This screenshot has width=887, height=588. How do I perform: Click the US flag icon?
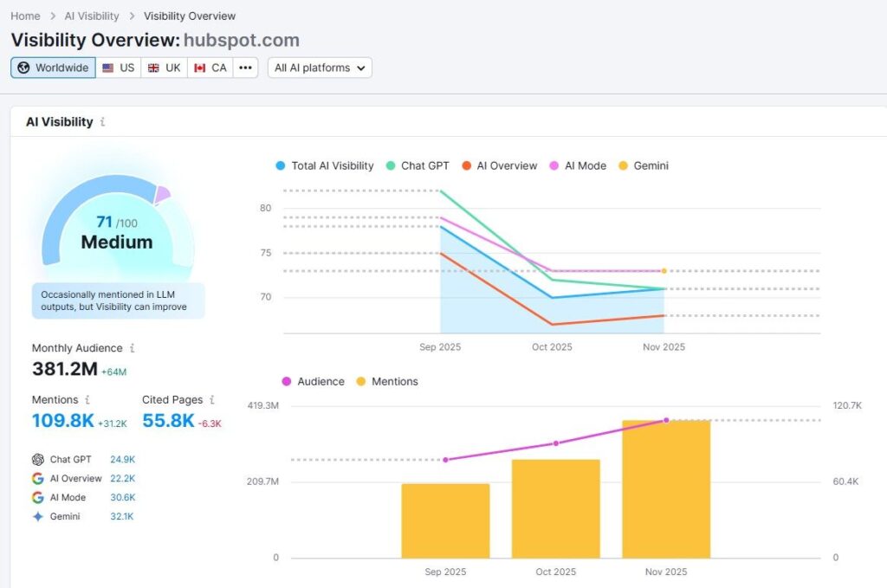pos(107,68)
